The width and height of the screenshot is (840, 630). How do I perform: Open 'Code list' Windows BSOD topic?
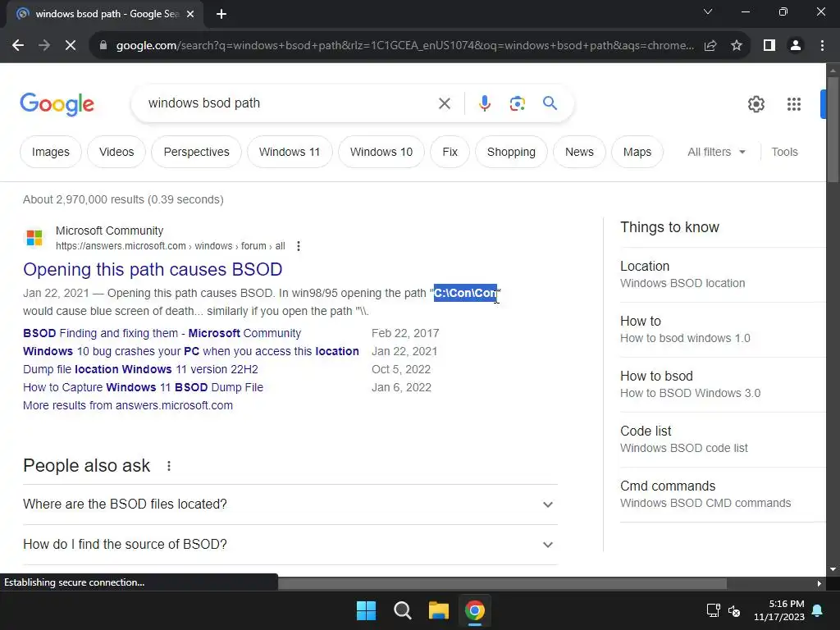click(722, 440)
